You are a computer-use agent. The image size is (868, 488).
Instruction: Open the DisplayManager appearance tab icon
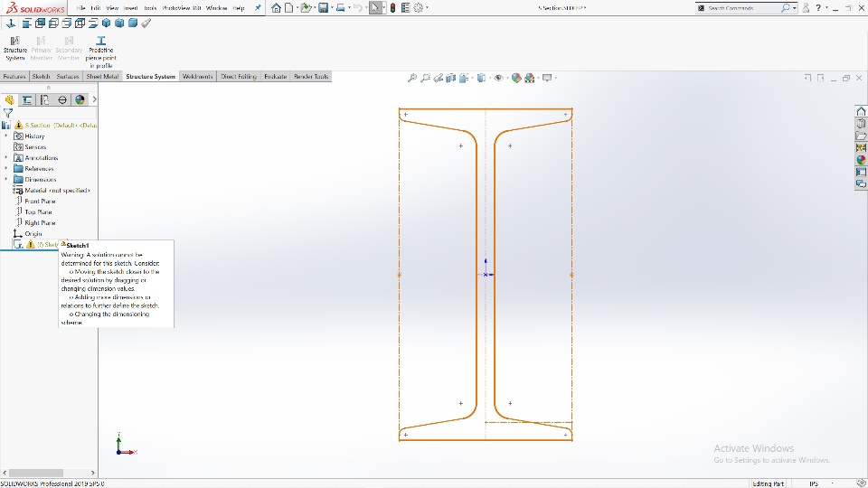coord(80,99)
